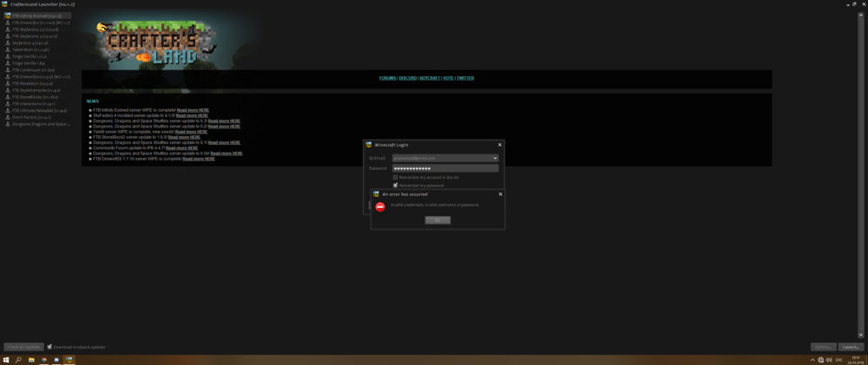
Task: Open the FORUMS link
Action: click(x=387, y=78)
